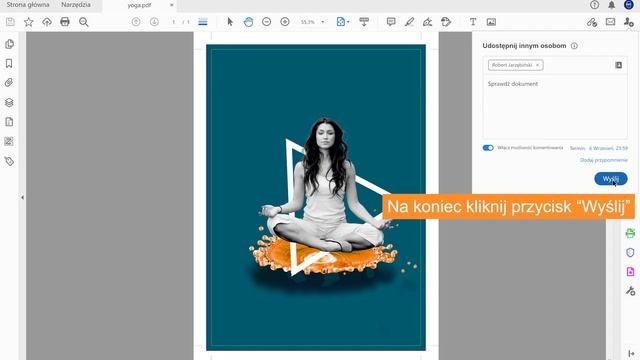
Task: Click the yoga poster page
Action: 316,198
